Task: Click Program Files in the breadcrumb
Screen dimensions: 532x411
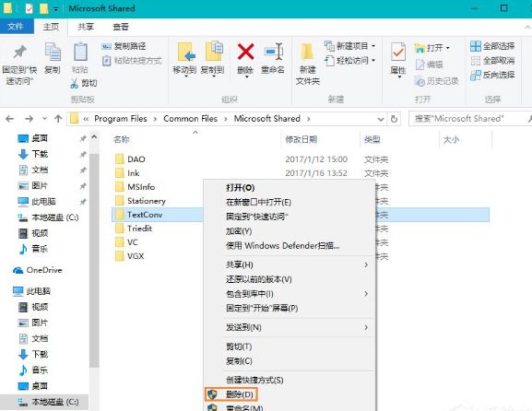Action: [121, 119]
